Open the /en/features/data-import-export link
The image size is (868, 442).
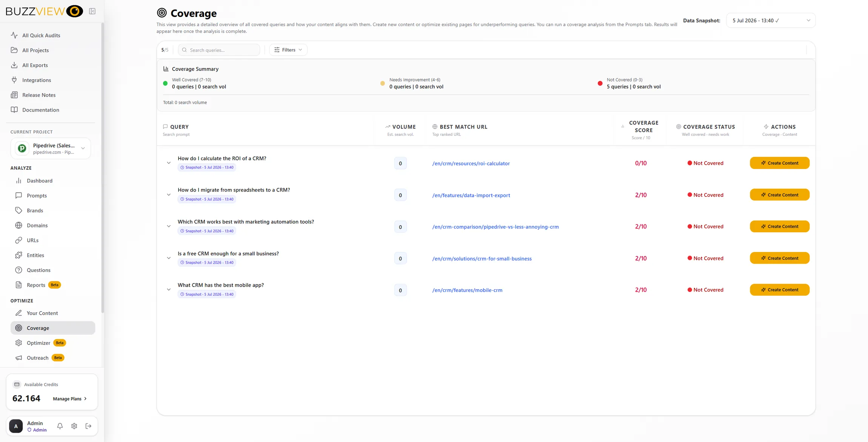pos(471,195)
